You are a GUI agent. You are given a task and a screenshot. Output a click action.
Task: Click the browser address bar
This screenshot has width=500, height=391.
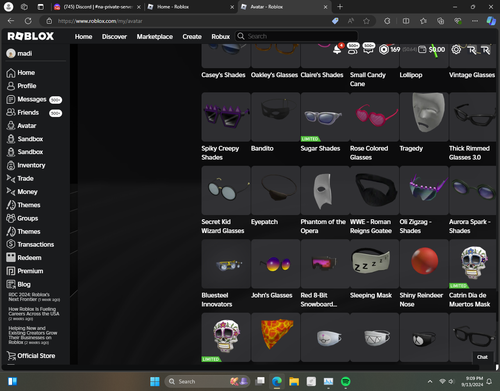tap(187, 21)
